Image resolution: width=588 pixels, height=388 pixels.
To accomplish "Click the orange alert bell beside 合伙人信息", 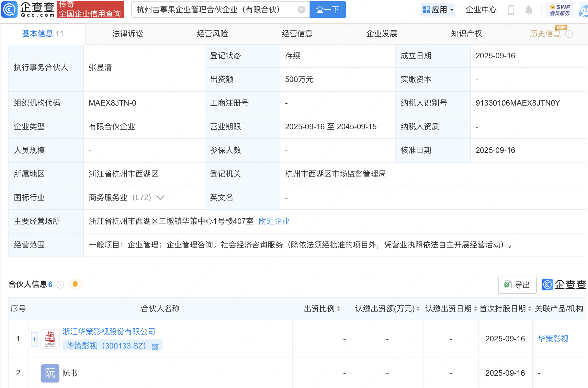I will click(x=75, y=284).
